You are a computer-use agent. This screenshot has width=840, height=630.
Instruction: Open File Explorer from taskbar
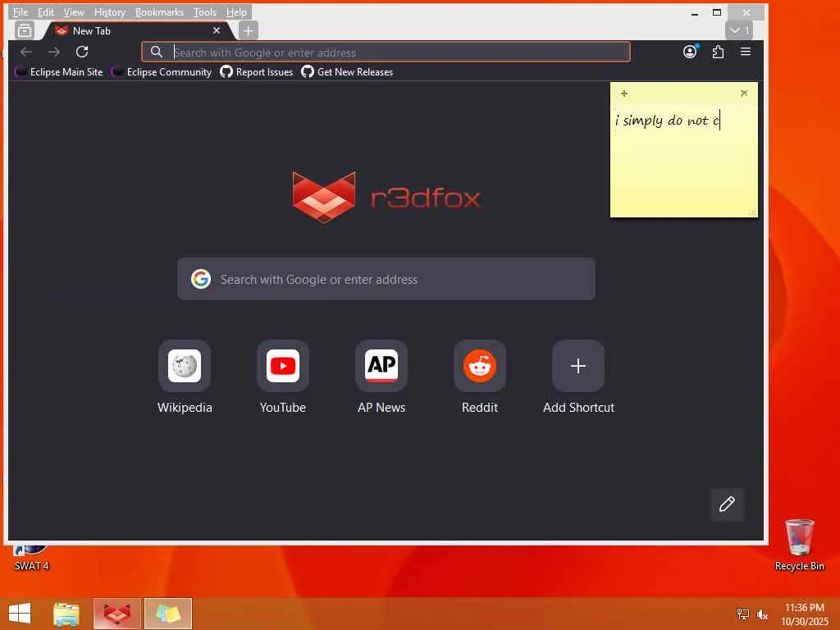(x=66, y=614)
